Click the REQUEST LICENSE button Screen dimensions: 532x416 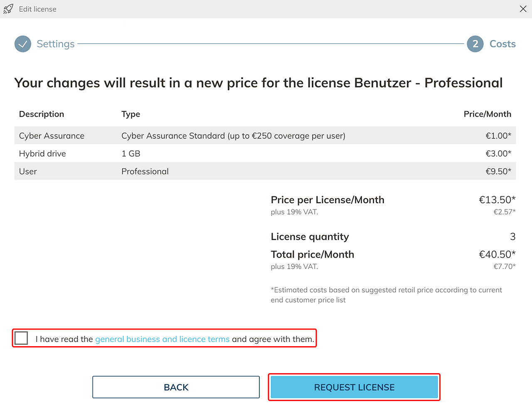354,387
